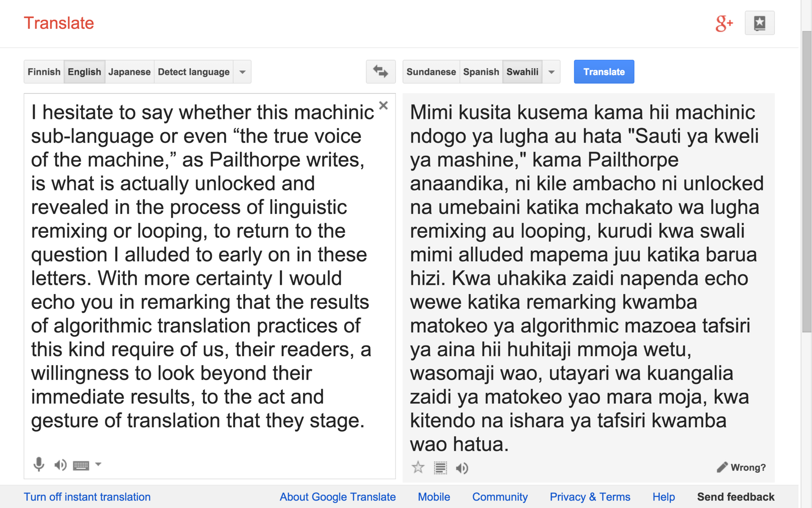The width and height of the screenshot is (812, 508).
Task: Click the Wrong? suggest edit button
Action: click(x=741, y=467)
